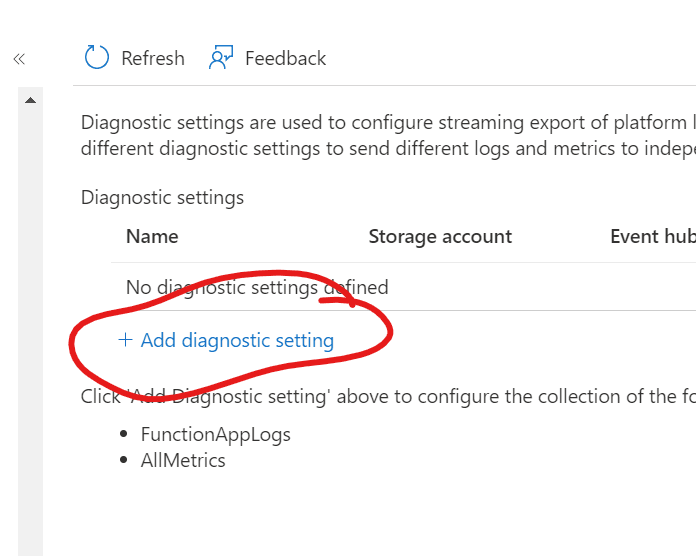Screen dimensions: 696x556
Task: Click the No diagnostic settings defined row
Action: (257, 287)
